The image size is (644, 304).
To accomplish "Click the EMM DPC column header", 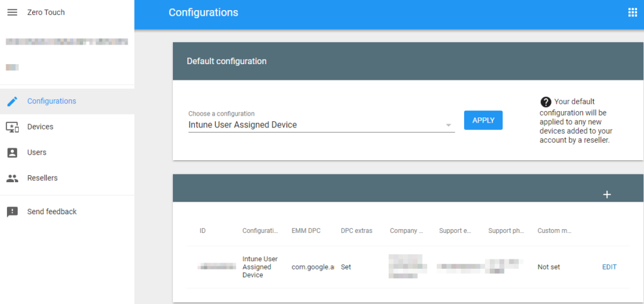I will click(x=306, y=231).
